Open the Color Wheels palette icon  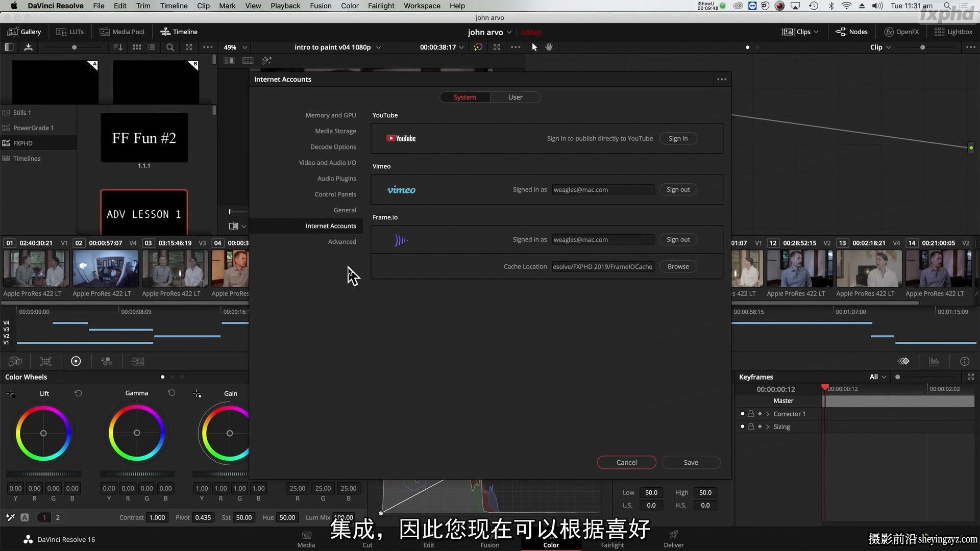point(76,361)
